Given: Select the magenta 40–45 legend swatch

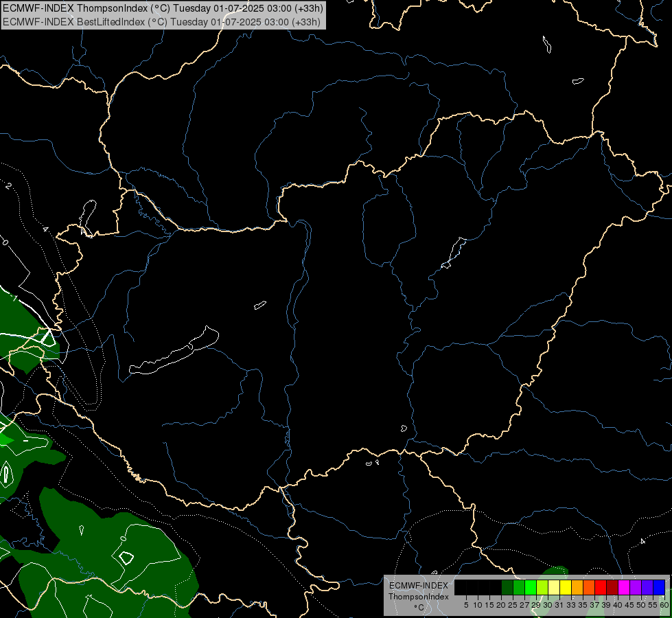Looking at the screenshot, I should [x=623, y=587].
